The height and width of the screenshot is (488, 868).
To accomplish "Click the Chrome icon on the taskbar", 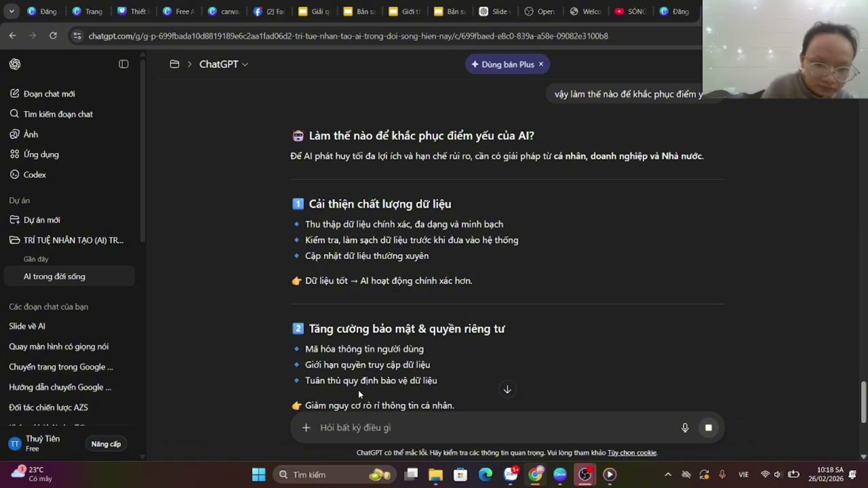I will click(536, 474).
